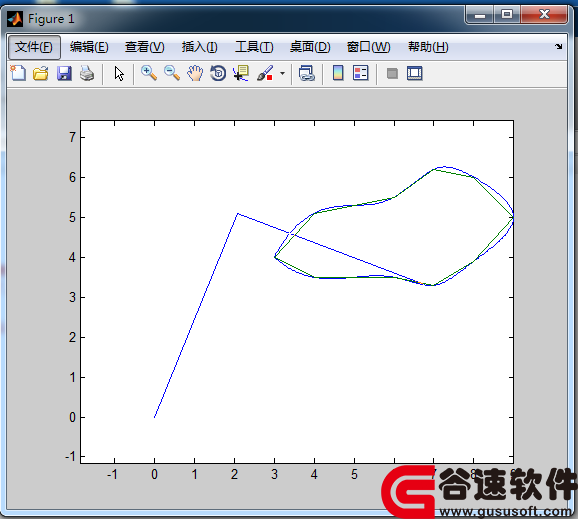This screenshot has height=519, width=578.
Task: Click y-axis tick label 7
Action: tap(72, 137)
